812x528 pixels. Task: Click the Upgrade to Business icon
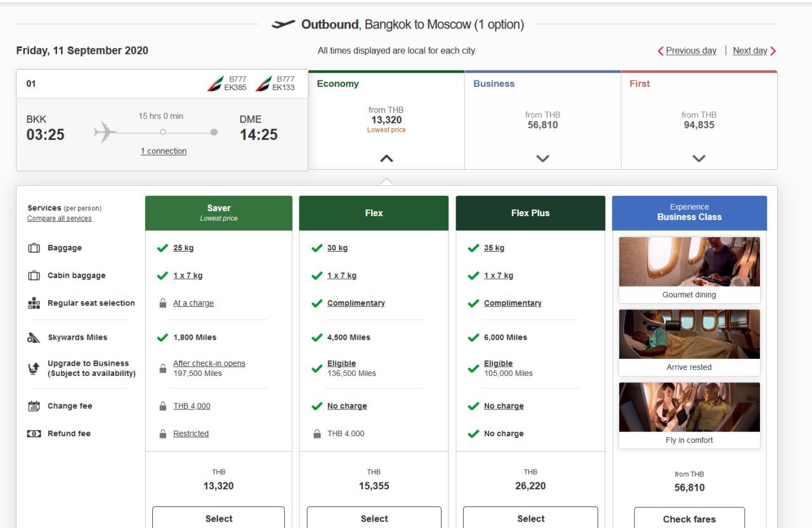(34, 368)
